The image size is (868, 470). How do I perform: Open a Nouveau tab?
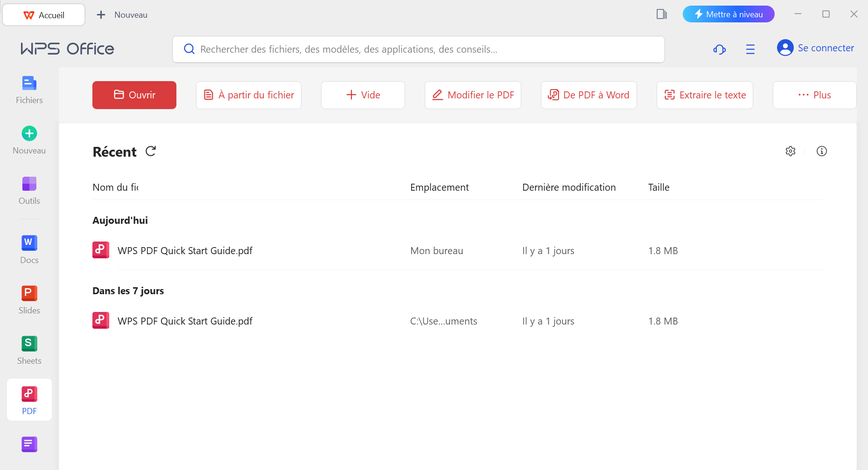[122, 15]
